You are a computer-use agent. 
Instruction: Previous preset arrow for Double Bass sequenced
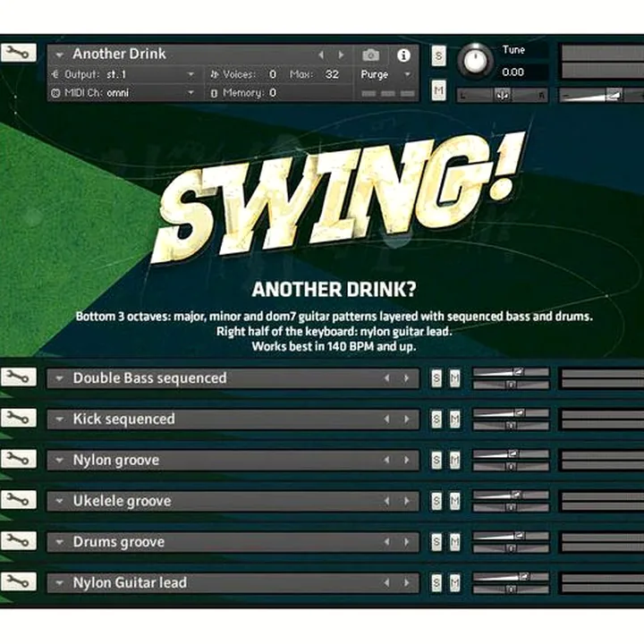[x=386, y=378]
